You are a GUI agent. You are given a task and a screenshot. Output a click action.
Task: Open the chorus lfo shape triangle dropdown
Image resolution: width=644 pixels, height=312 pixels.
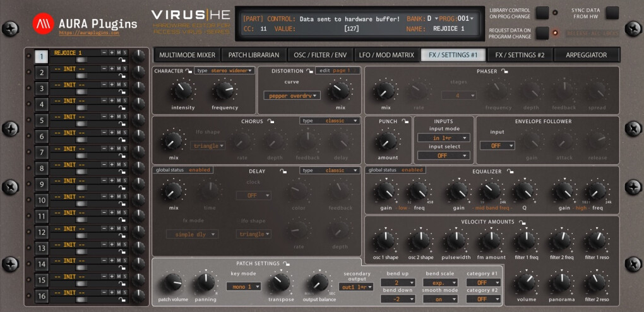click(x=208, y=145)
